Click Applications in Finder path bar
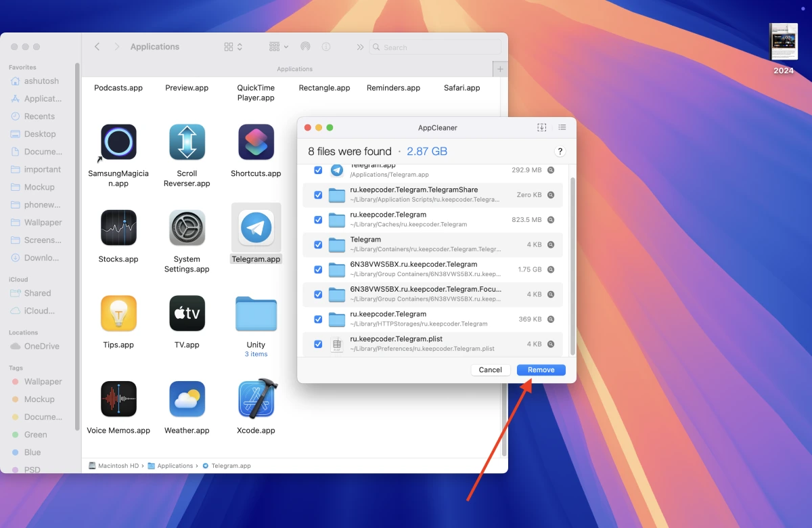Viewport: 812px width, 528px height. 171,466
